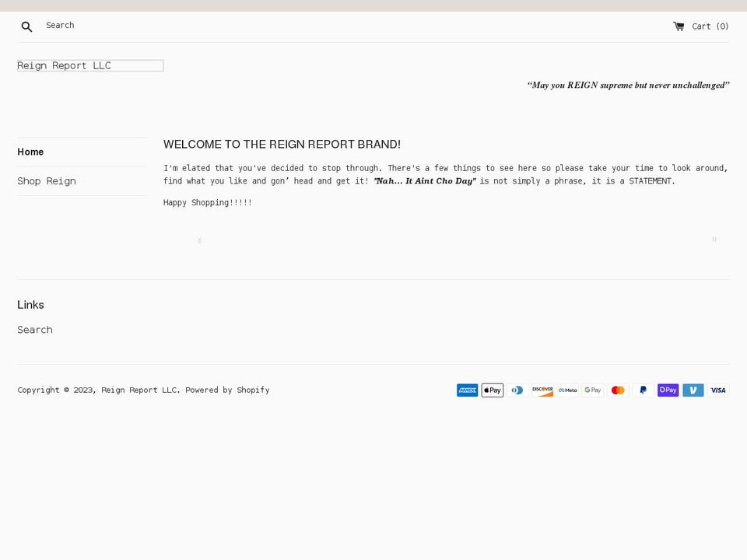Click the Venmo payment icon
Screen dimensions: 747x560
[x=693, y=390]
